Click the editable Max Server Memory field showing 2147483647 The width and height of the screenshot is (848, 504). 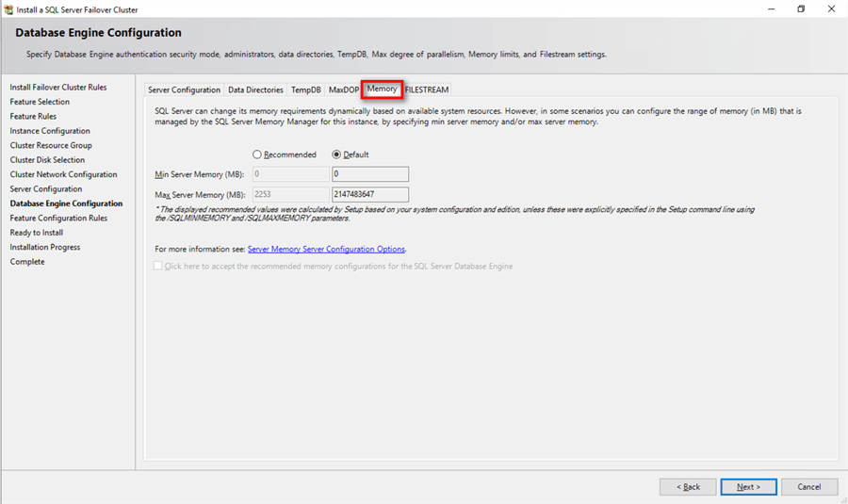click(x=370, y=195)
